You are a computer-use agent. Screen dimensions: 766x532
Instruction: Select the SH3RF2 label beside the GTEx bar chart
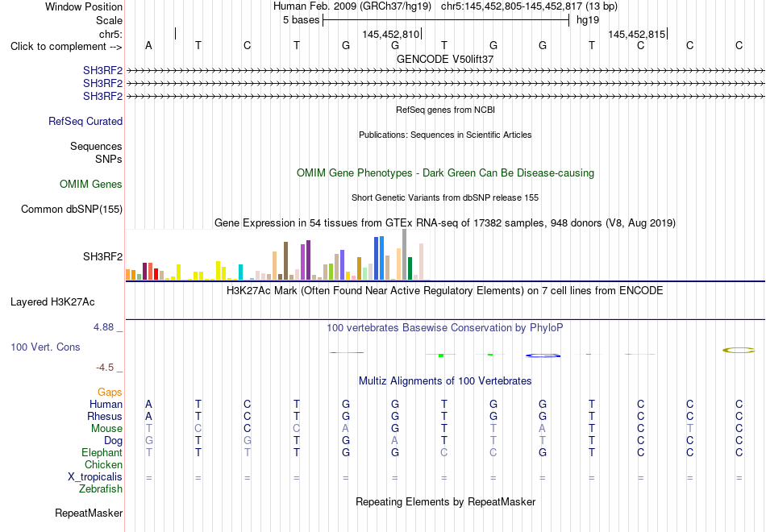pos(102,256)
